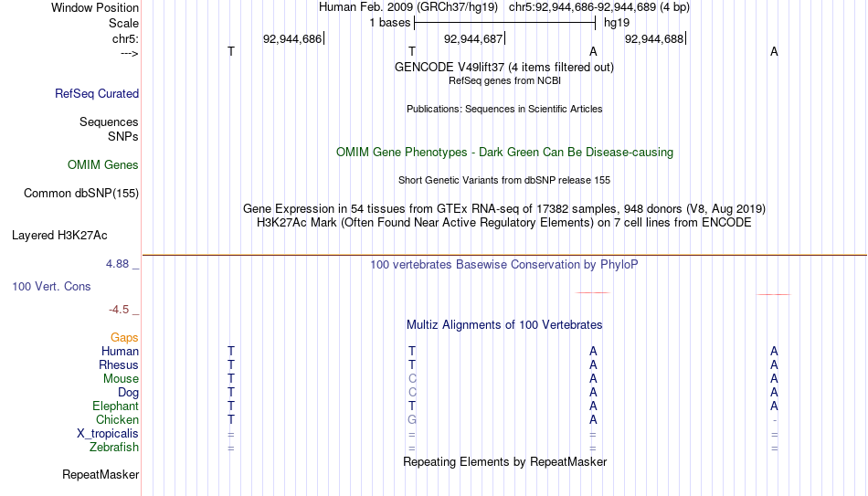Open Layered H3K27Ac track label
The height and width of the screenshot is (496, 868).
[59, 236]
